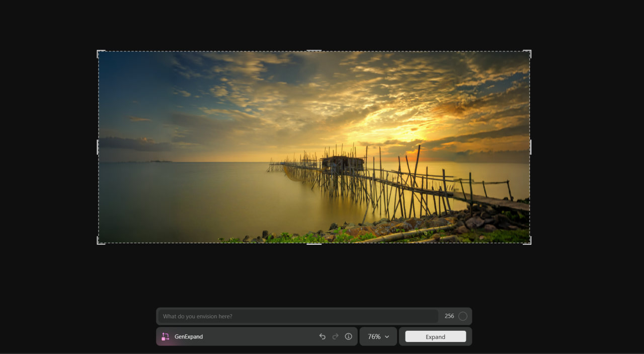Redo the last GenExpand action
This screenshot has width=644, height=354.
coord(336,336)
